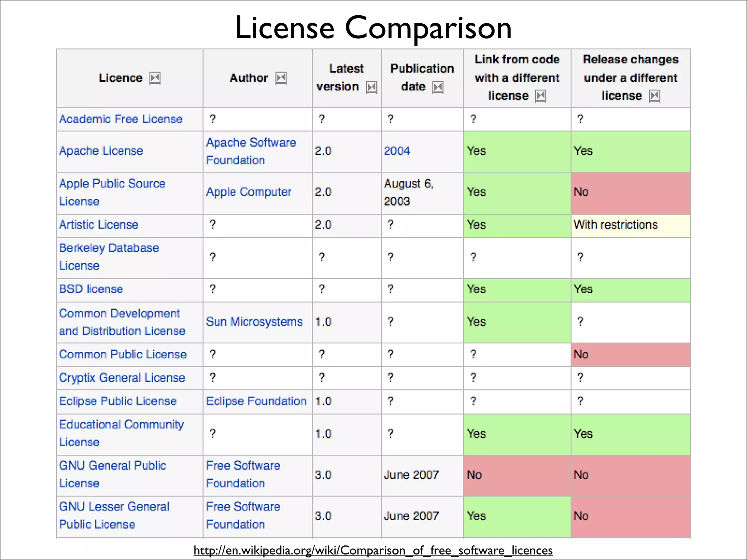Select 'August 6, 2003' publication date cell
747x560 pixels.
coord(422,193)
